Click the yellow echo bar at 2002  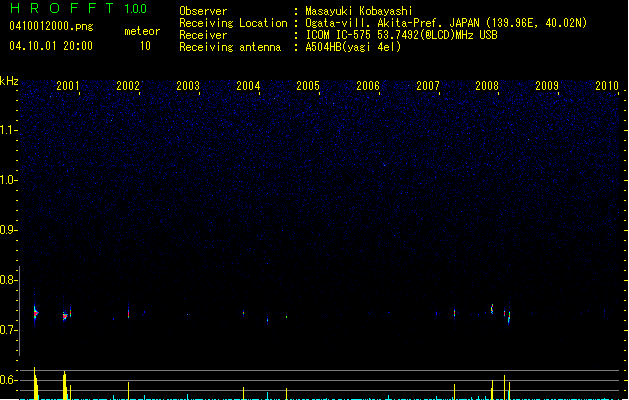click(x=128, y=391)
